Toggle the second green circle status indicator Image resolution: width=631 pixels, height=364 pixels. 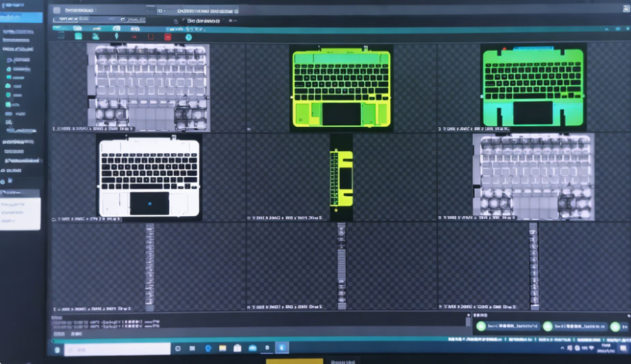coord(548,327)
